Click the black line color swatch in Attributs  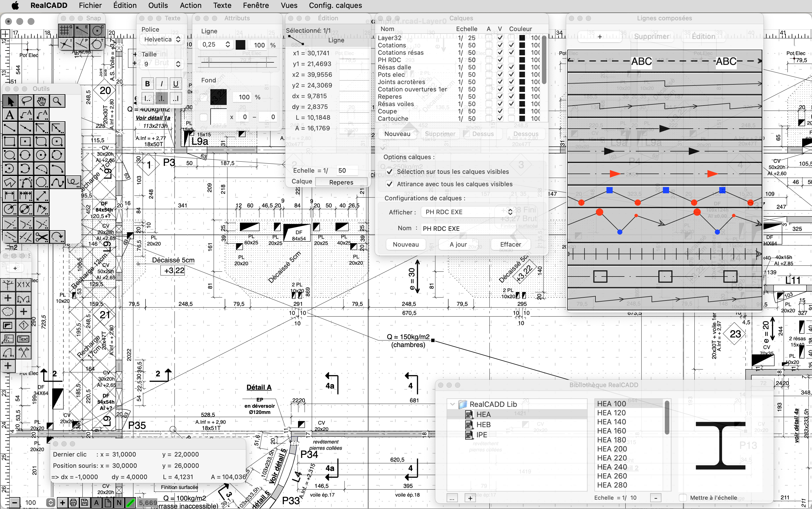240,45
